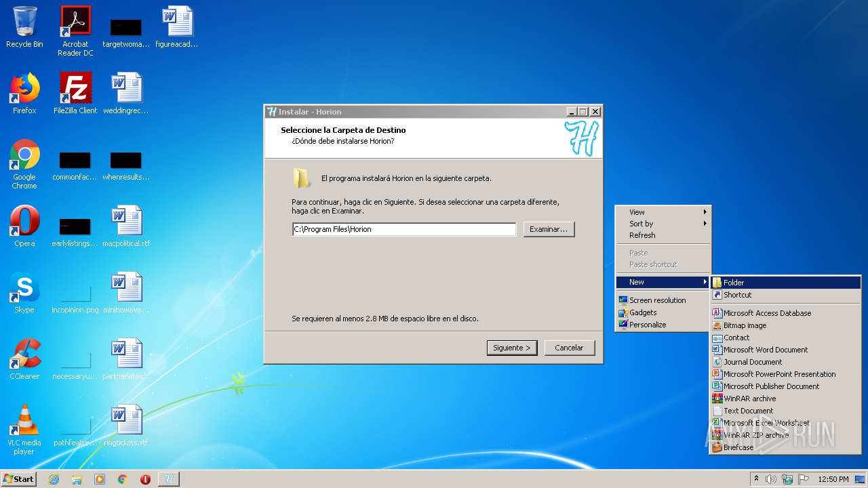Open the Recycle Bin desktop icon
The image size is (868, 488).
pyautogui.click(x=24, y=27)
